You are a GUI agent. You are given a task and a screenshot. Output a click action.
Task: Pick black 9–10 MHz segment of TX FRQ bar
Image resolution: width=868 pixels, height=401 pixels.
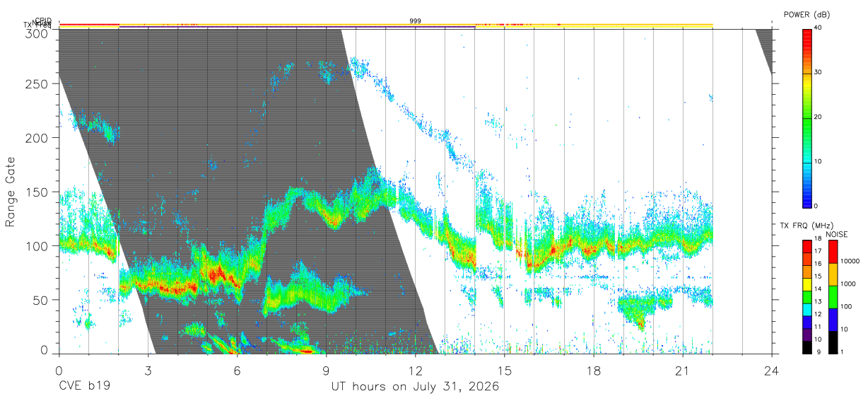click(807, 347)
